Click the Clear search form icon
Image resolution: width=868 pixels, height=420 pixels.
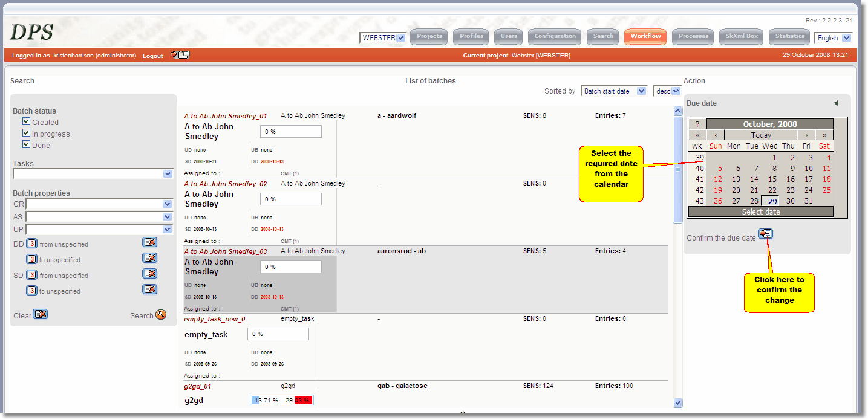pyautogui.click(x=41, y=314)
